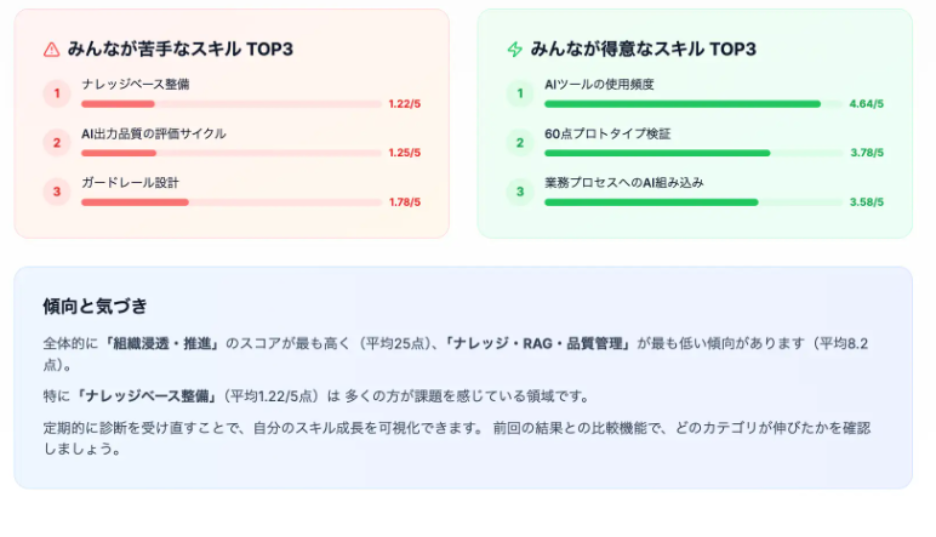Click the みんなが得意なスキル TOP3 heading
The width and height of the screenshot is (936, 537).
[643, 49]
